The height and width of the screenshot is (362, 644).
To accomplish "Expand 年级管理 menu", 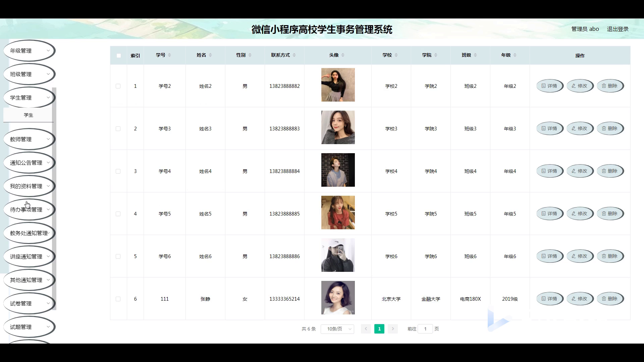I will pos(29,51).
